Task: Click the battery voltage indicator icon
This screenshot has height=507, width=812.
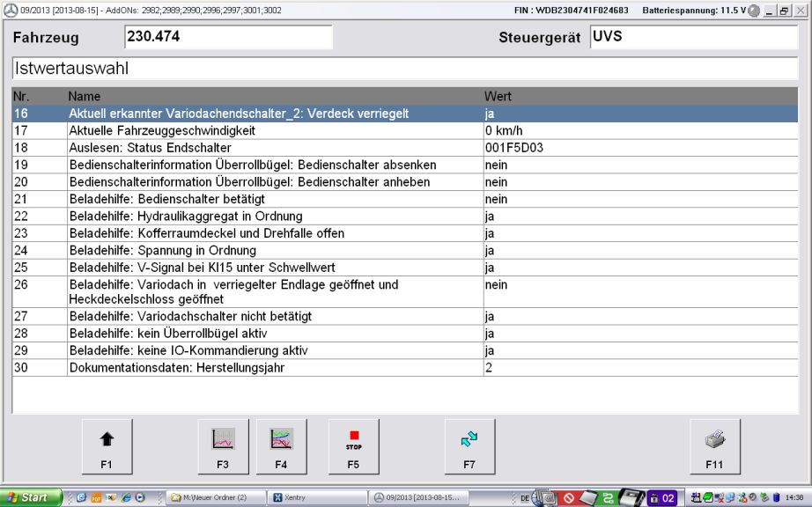Action: 754,11
